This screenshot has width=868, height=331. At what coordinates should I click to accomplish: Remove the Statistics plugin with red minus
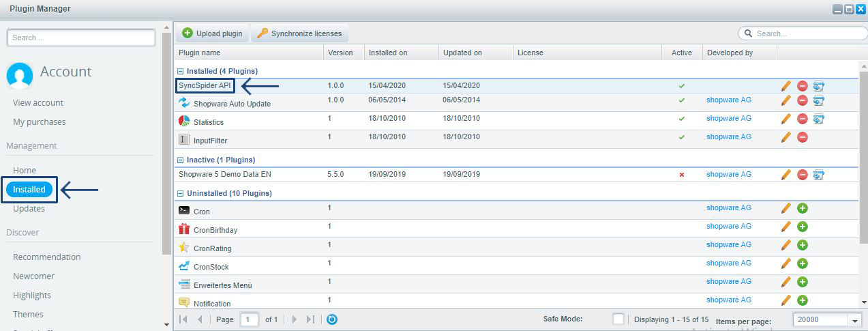[x=803, y=119]
